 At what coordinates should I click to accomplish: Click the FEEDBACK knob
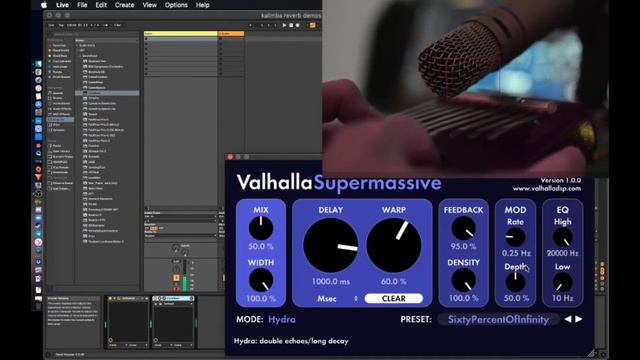463,228
